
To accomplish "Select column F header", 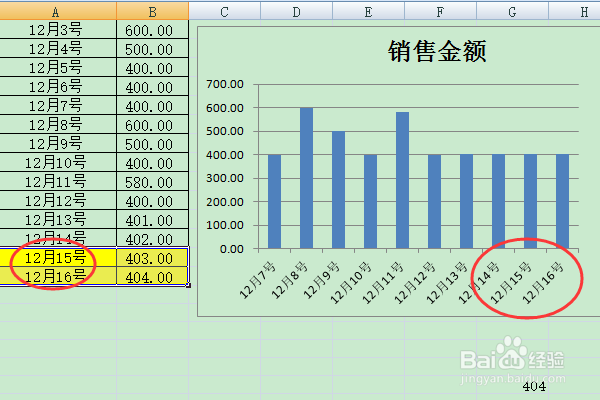I will (x=440, y=11).
